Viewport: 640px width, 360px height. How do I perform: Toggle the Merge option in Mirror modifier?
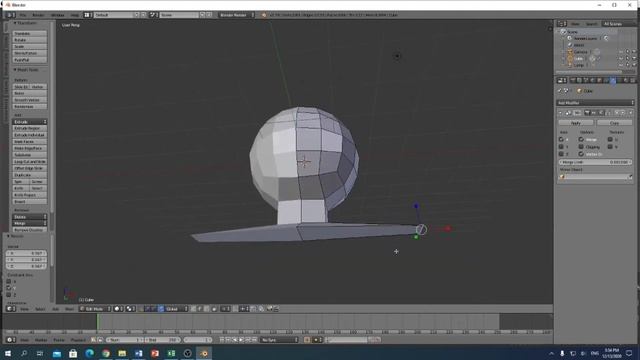[x=581, y=140]
